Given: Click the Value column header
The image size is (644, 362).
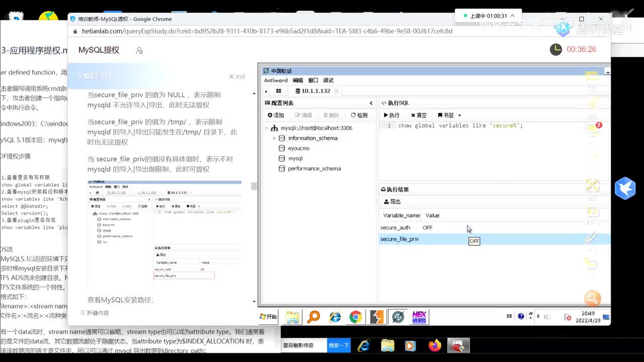Looking at the screenshot, I should (432, 215).
